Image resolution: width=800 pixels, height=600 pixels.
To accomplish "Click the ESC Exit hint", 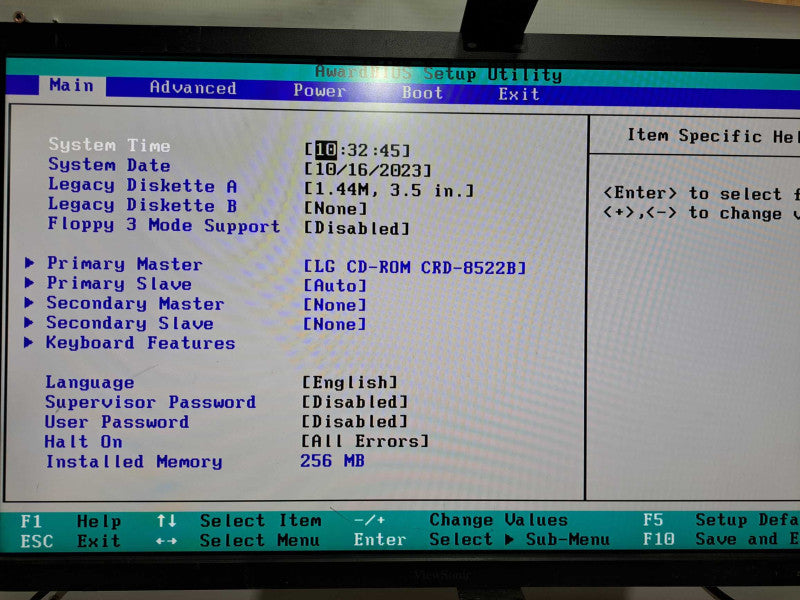I will (70, 540).
